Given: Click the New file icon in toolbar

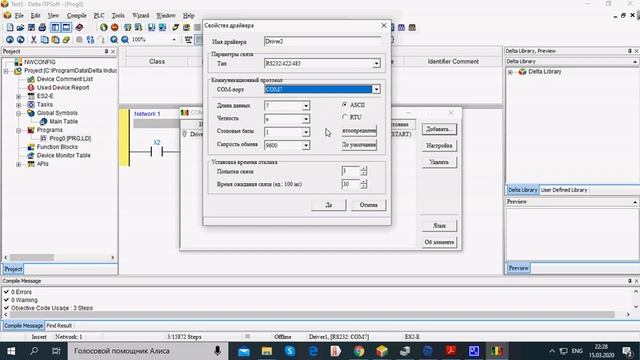Looking at the screenshot, I should (10, 27).
